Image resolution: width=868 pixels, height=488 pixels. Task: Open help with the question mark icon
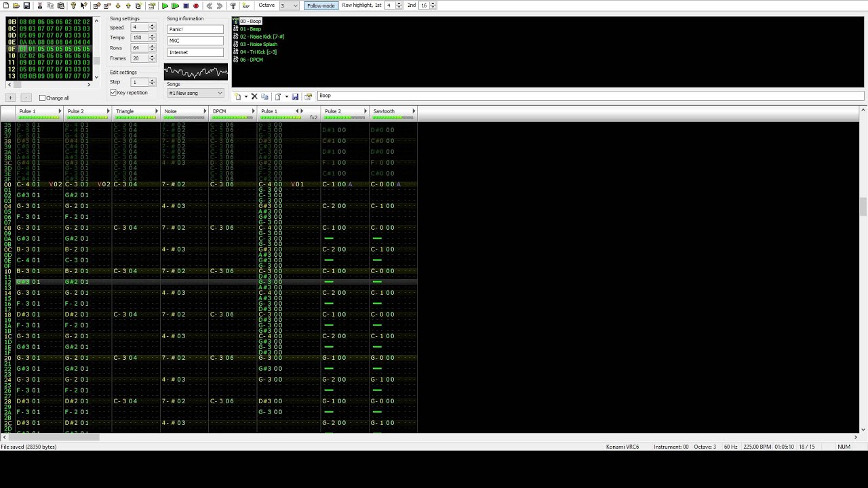coord(73,5)
